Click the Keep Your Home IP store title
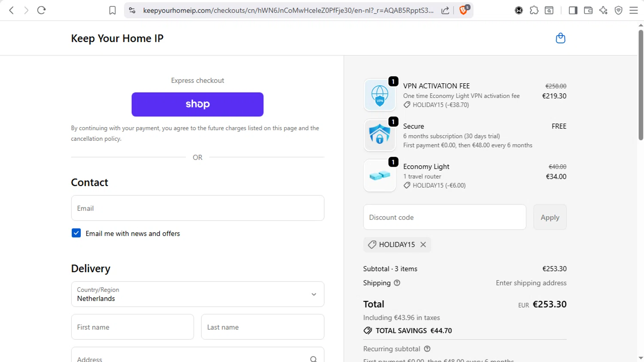 tap(117, 38)
